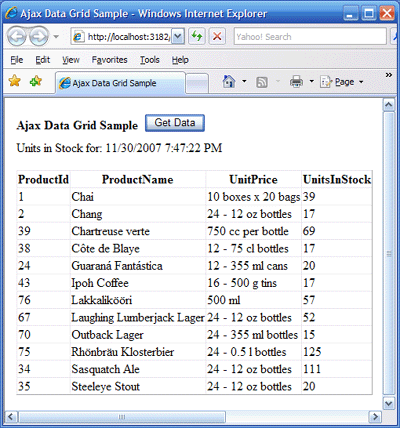Click the Internet Explorer title bar icon
400x428 pixels.
click(x=11, y=13)
